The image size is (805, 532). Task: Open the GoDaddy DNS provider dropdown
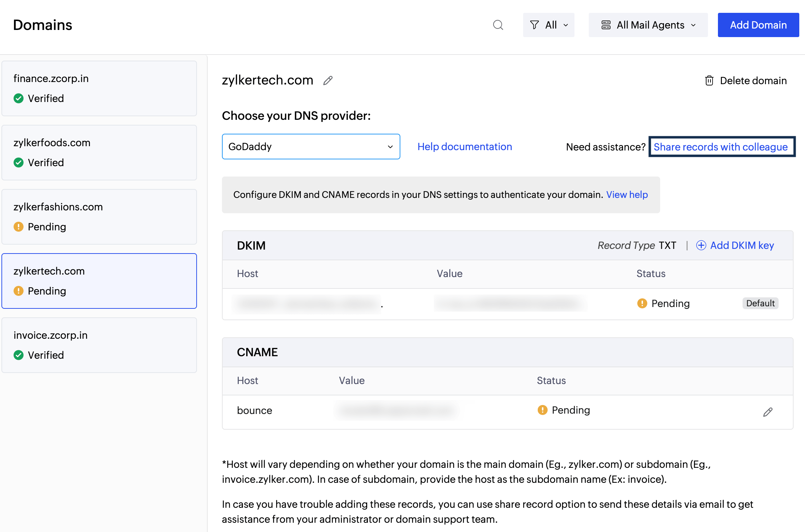click(x=311, y=147)
